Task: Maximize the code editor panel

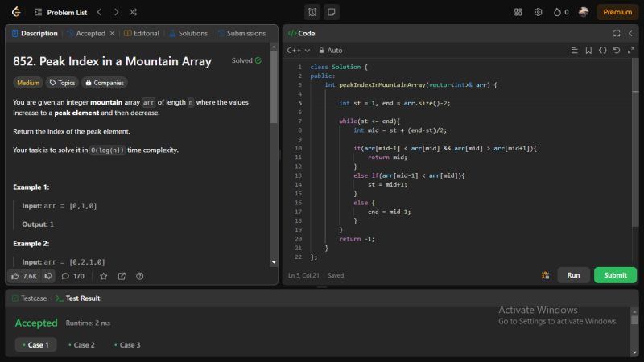Action: [x=617, y=33]
